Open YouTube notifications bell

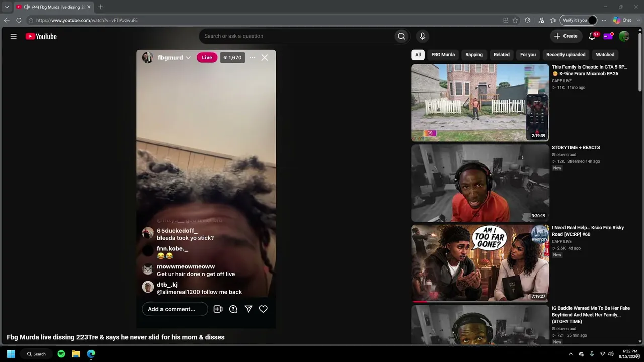click(592, 36)
